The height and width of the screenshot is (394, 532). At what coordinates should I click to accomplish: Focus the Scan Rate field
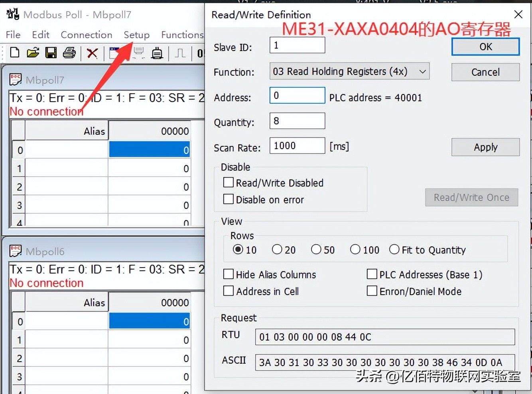pyautogui.click(x=297, y=146)
